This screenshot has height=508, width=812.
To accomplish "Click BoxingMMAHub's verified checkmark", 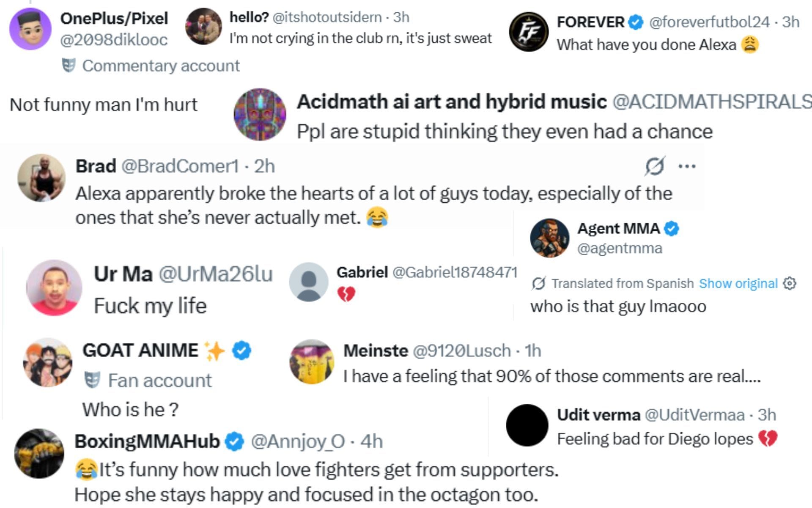I will [234, 442].
